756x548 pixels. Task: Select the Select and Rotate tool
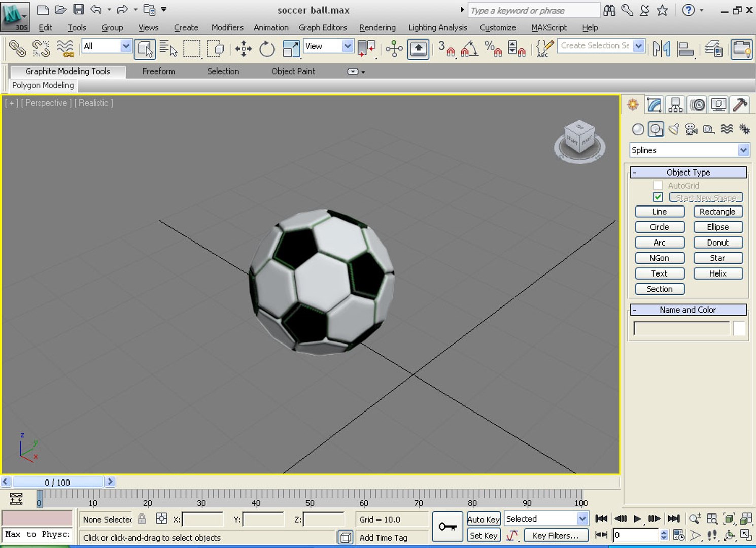click(x=267, y=49)
